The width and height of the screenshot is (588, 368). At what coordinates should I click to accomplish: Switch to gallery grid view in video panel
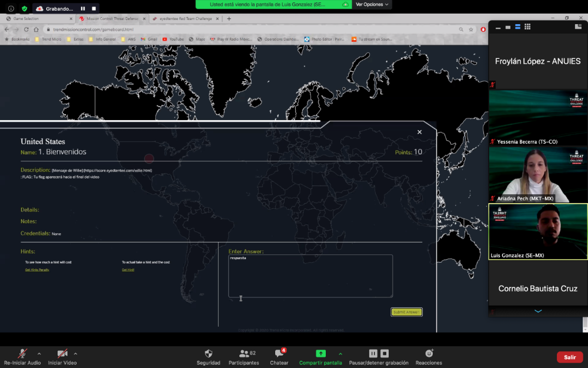pyautogui.click(x=527, y=27)
